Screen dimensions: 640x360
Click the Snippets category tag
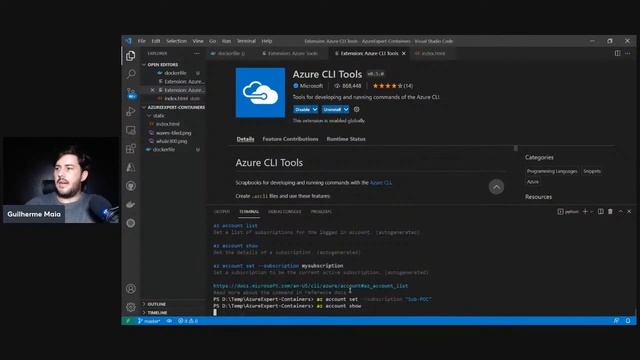point(592,171)
